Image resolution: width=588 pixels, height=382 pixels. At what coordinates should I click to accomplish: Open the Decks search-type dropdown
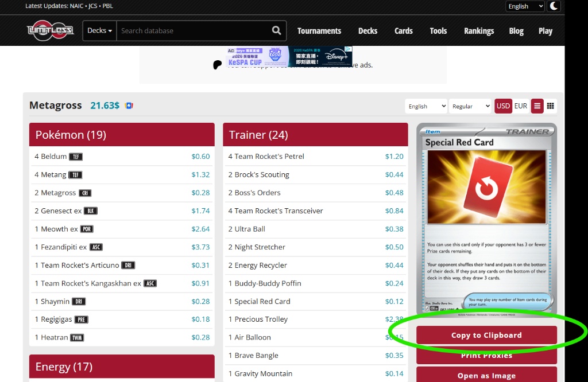click(100, 30)
